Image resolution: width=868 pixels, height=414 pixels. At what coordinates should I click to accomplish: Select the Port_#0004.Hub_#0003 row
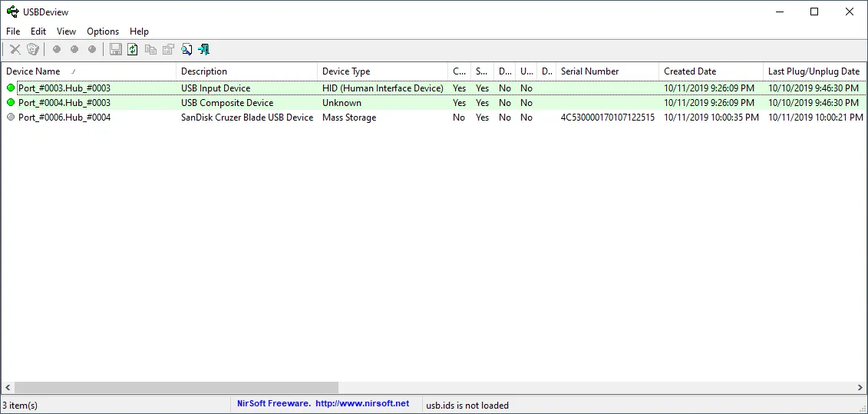[434, 102]
